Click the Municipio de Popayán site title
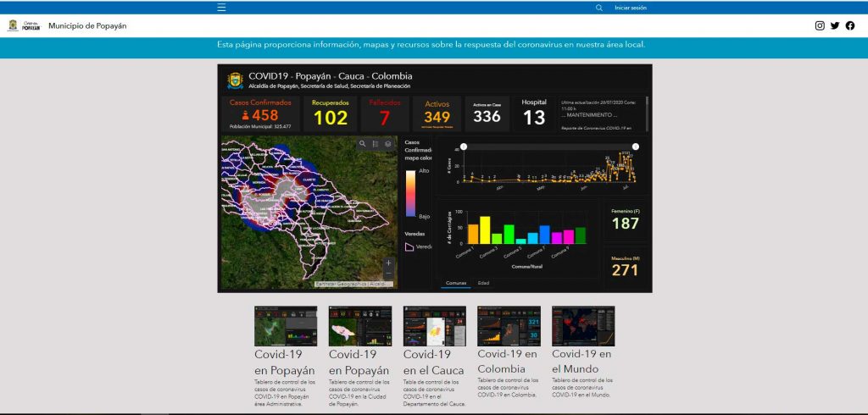This screenshot has width=868, height=415. pos(87,25)
